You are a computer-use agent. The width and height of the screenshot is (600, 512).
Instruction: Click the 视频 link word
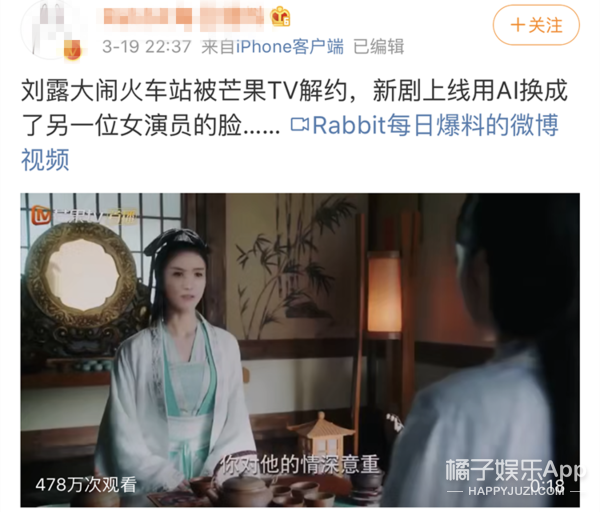[45, 160]
